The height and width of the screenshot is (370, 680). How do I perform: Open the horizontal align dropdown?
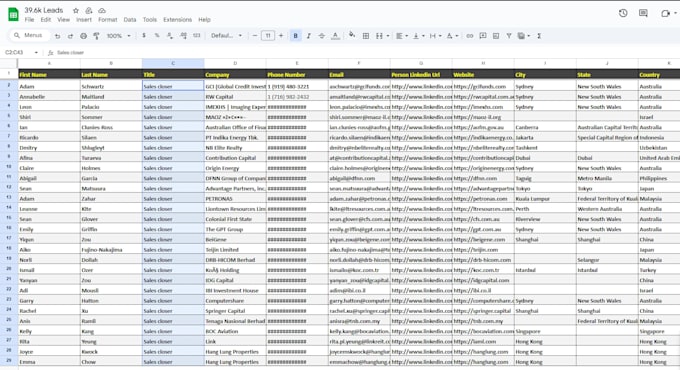pos(402,36)
